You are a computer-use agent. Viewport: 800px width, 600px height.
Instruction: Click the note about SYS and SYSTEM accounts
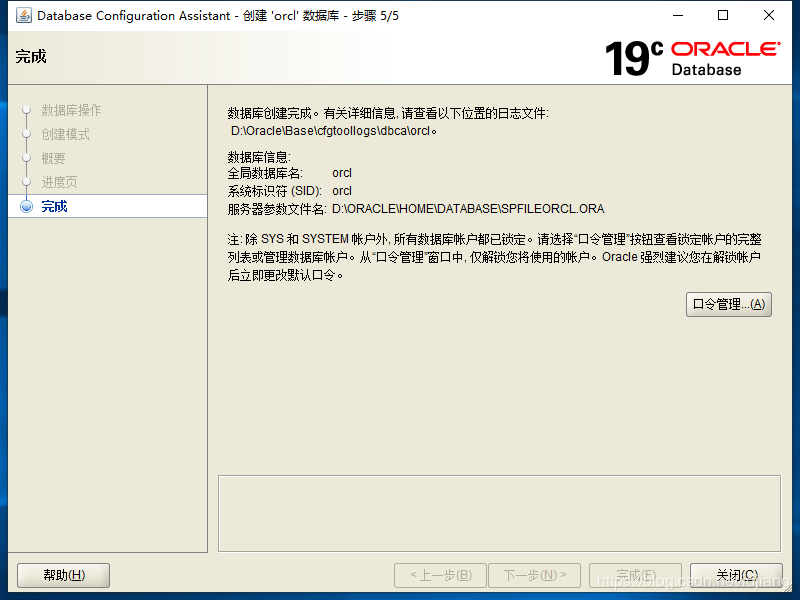[x=494, y=257]
